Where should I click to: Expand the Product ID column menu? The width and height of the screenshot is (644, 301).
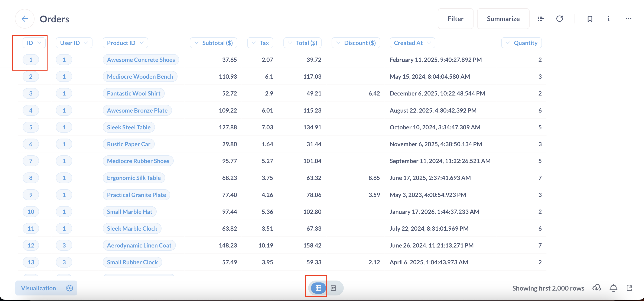(125, 42)
